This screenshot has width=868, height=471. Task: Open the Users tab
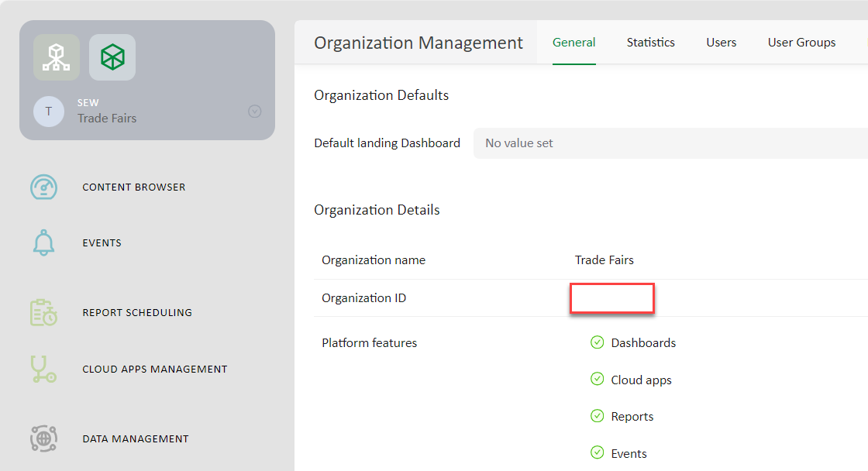click(721, 43)
